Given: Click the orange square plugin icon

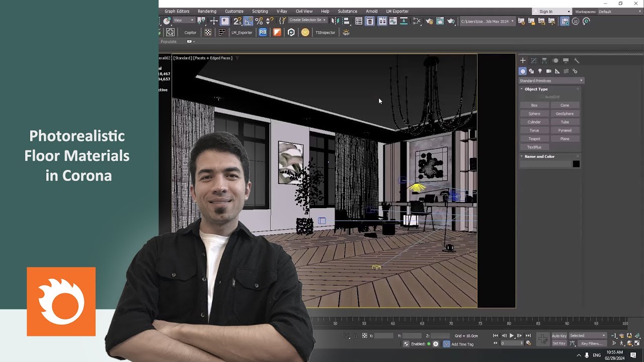Looking at the screenshot, I should [277, 32].
